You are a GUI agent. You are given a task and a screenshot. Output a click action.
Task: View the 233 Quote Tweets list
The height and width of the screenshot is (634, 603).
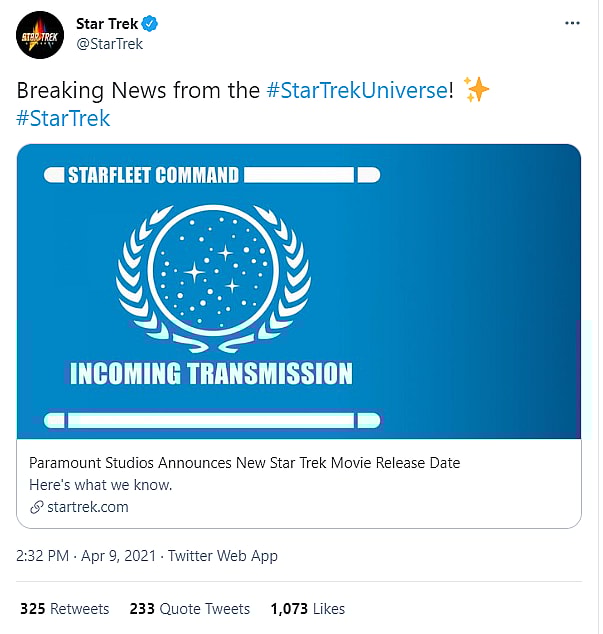click(189, 608)
